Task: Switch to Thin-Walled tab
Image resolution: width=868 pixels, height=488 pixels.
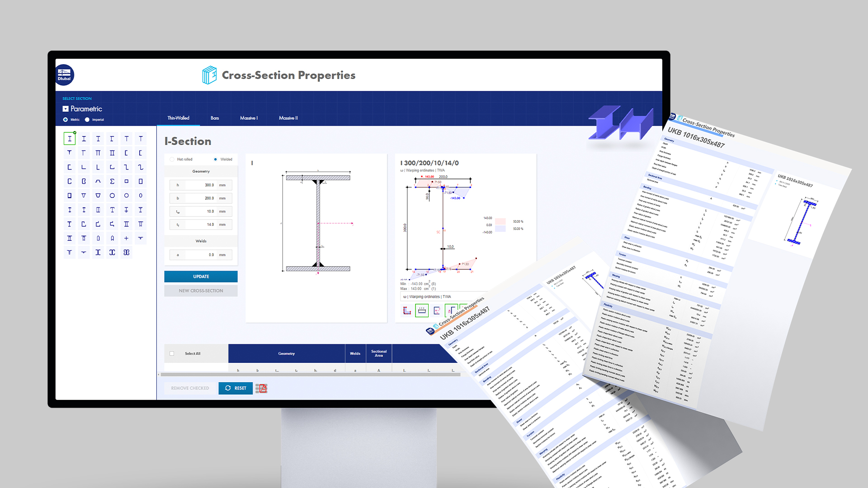Action: (x=179, y=118)
